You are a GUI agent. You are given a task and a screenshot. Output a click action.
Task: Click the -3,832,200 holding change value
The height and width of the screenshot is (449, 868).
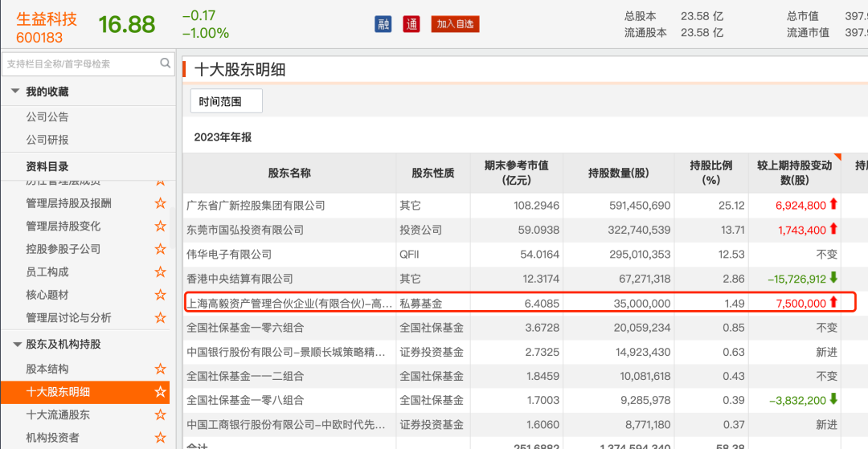click(796, 400)
